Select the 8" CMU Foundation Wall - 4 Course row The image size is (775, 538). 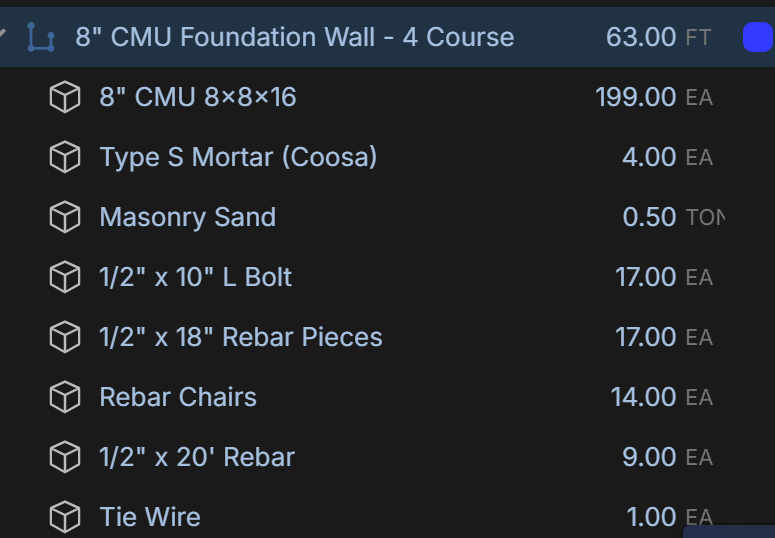388,37
